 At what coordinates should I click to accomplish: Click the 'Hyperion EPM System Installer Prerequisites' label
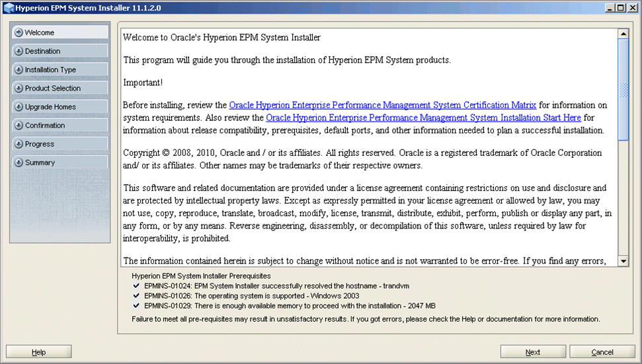[x=201, y=276]
